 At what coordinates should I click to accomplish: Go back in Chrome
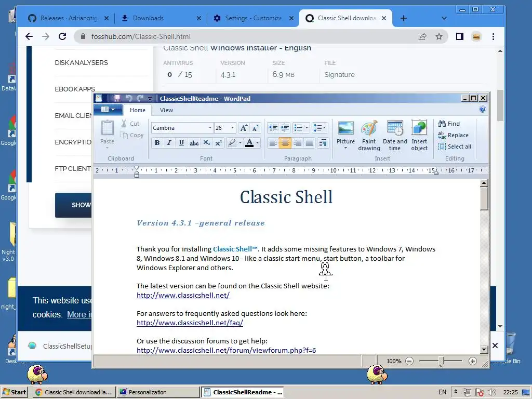coord(29,36)
